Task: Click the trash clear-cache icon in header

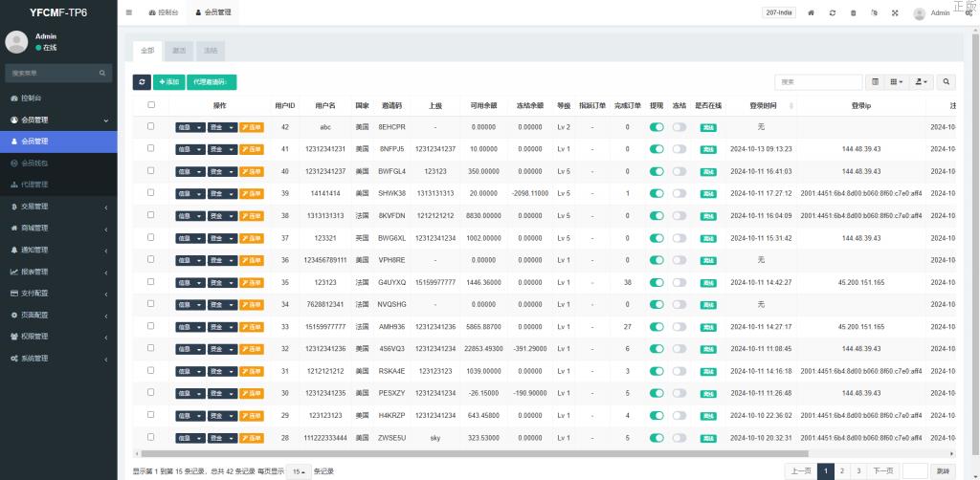Action: click(854, 12)
